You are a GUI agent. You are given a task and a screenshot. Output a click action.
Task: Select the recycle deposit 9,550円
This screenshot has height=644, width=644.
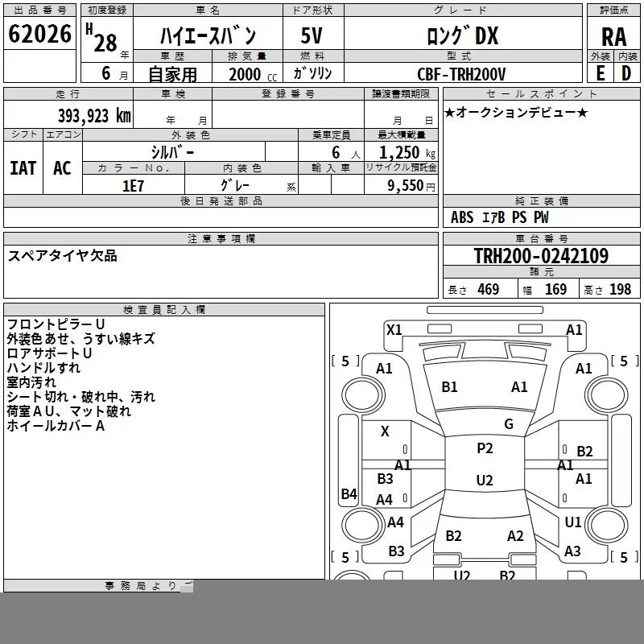tap(411, 186)
